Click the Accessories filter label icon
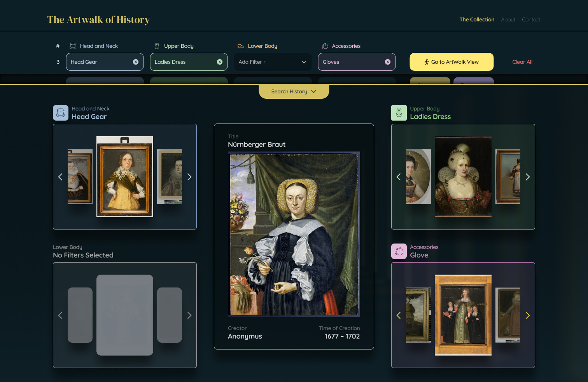This screenshot has height=382, width=588. 325,46
